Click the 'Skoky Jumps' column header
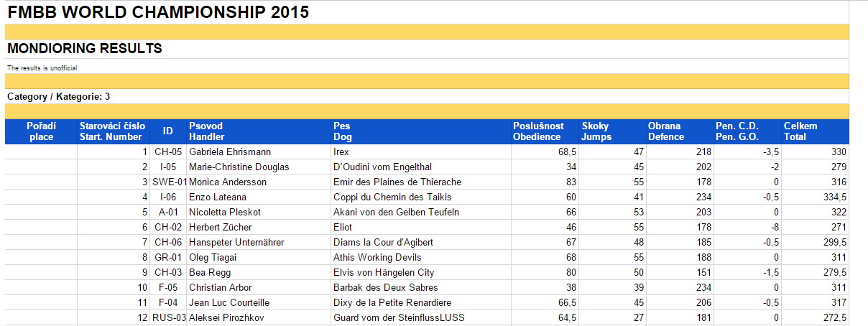This screenshot has width=868, height=326. click(x=595, y=131)
